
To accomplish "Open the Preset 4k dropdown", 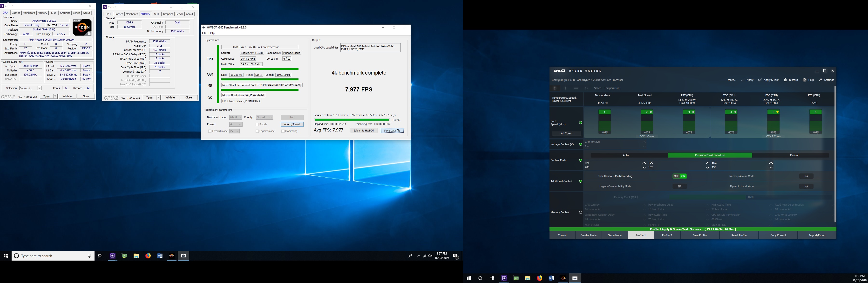I will 236,124.
